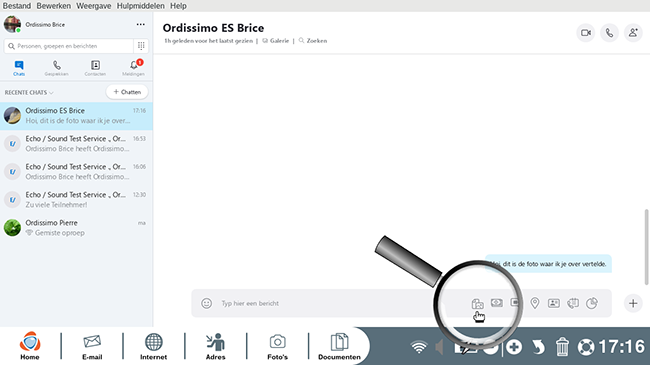The height and width of the screenshot is (365, 650).
Task: Expand the Recente Chats dropdown
Action: point(29,92)
